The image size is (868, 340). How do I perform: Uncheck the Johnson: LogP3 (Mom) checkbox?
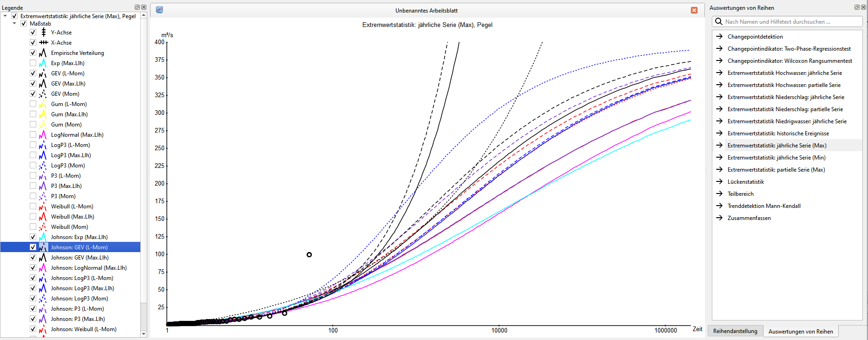point(33,299)
